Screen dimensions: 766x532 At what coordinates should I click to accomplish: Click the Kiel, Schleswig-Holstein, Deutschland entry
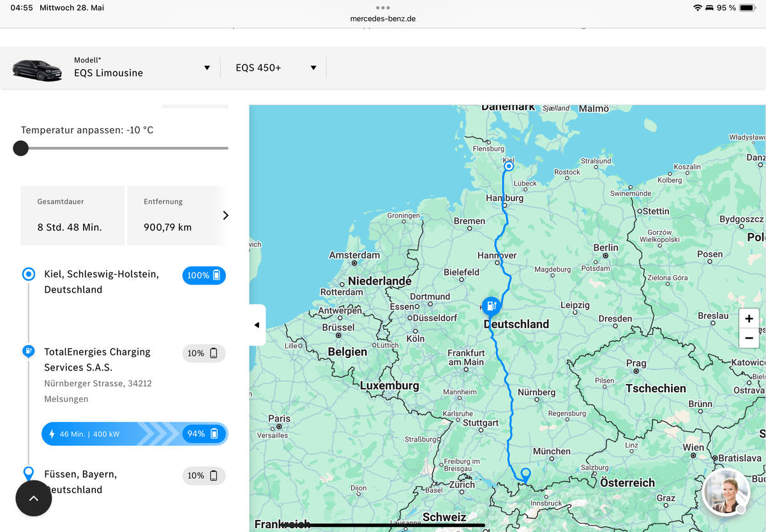pyautogui.click(x=101, y=282)
